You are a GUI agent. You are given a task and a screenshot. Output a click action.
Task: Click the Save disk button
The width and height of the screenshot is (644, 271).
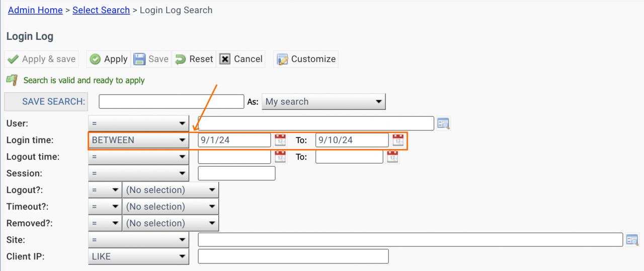pyautogui.click(x=151, y=59)
